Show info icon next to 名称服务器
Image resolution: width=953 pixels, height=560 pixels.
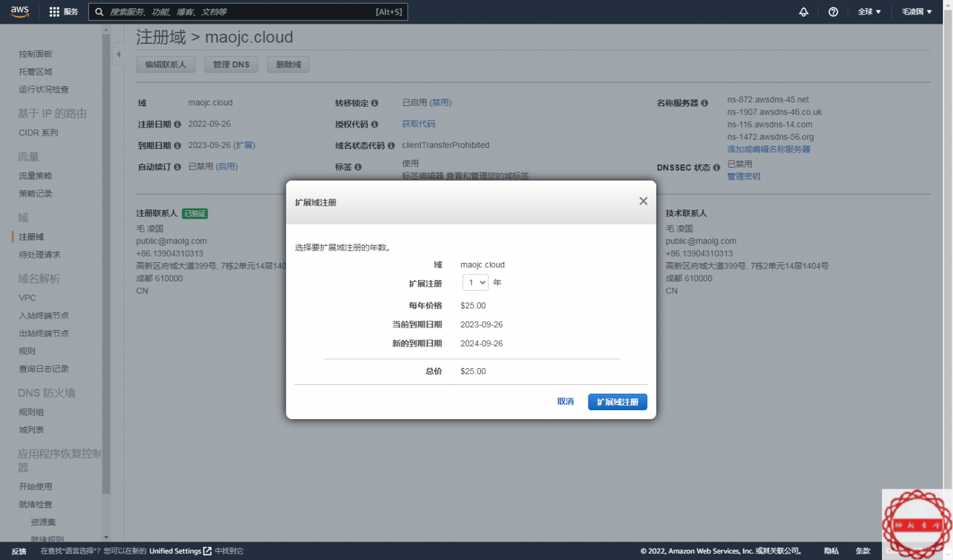[x=705, y=103]
